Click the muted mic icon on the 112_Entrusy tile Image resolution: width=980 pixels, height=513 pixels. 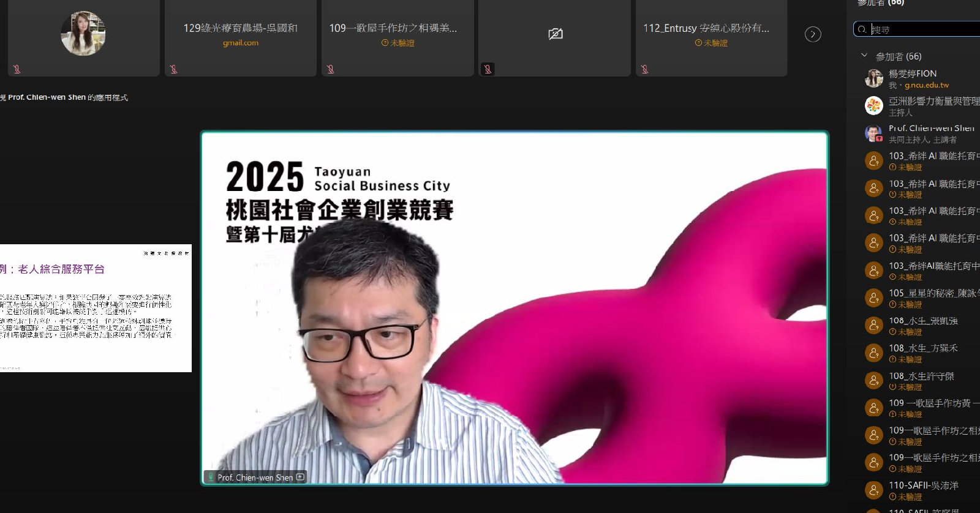644,69
